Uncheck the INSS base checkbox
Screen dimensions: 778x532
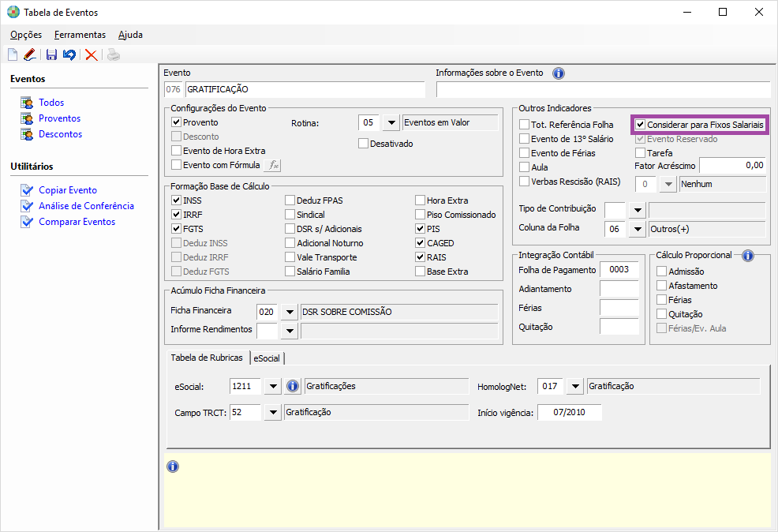click(x=176, y=200)
